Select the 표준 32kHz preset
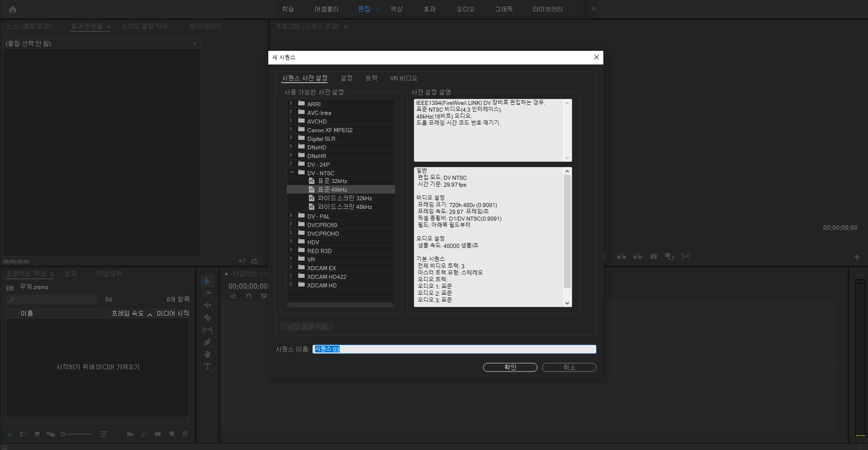Image resolution: width=868 pixels, height=450 pixels. [x=333, y=181]
